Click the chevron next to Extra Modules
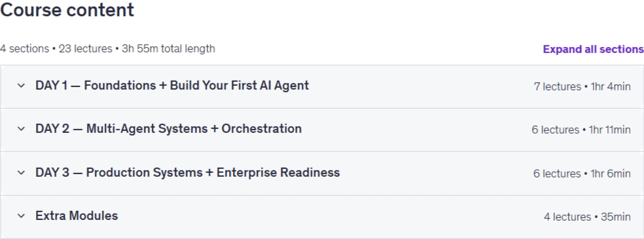The width and height of the screenshot is (644, 239). 21,215
